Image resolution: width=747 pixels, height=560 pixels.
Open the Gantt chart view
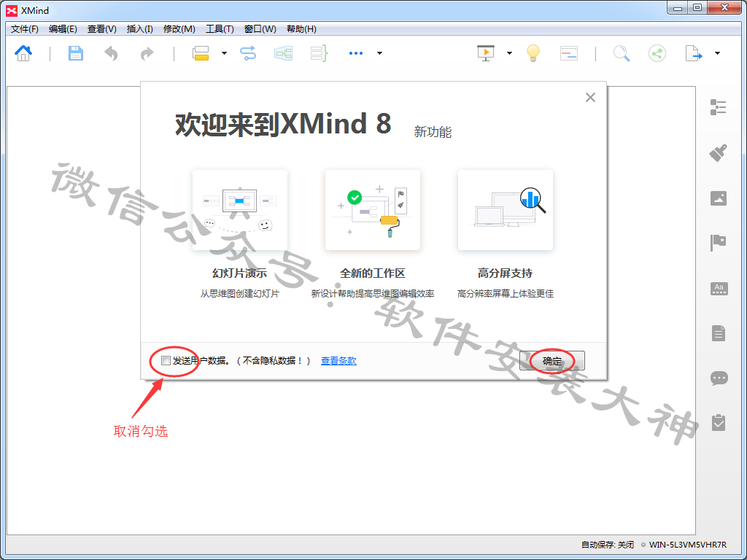569,52
